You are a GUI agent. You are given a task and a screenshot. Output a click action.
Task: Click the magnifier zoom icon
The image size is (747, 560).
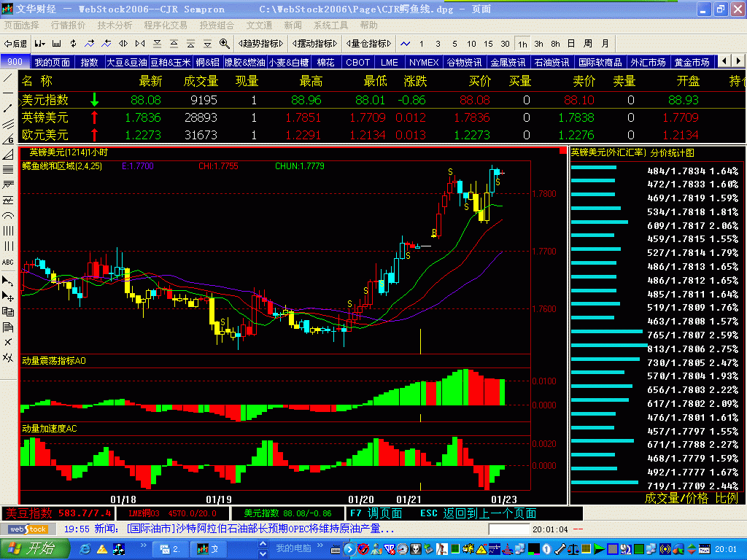click(225, 44)
